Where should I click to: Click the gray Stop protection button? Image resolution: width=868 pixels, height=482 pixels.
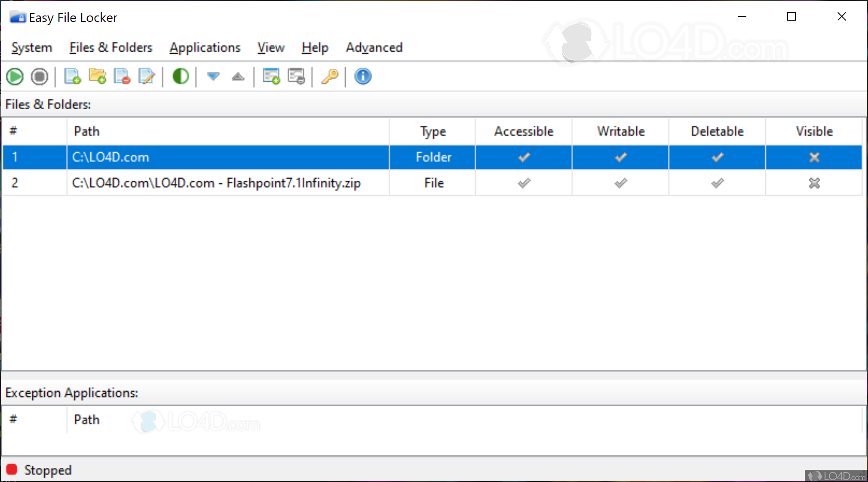(x=40, y=77)
